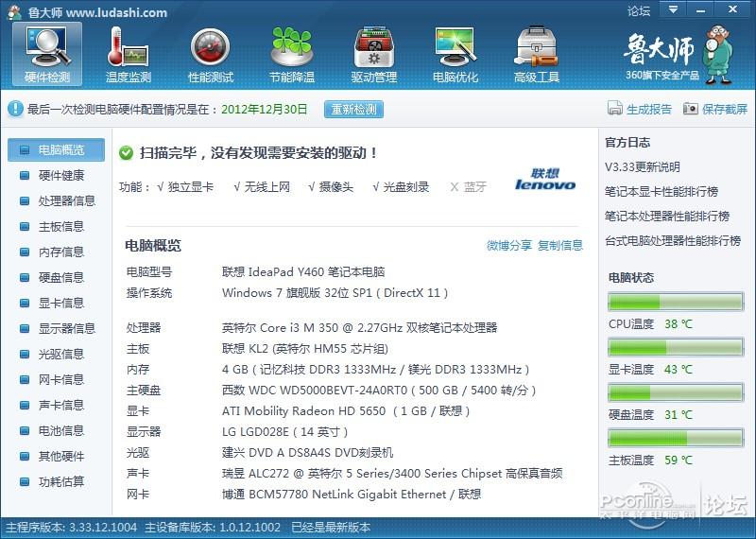
Task: Click the √ 独立显卡 feature label
Action: point(185,186)
